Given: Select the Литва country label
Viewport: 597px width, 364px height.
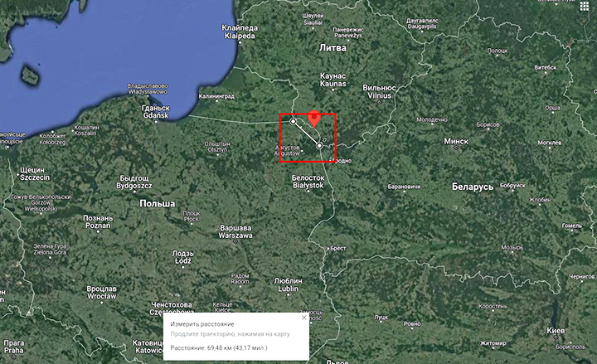Looking at the screenshot, I should point(332,49).
